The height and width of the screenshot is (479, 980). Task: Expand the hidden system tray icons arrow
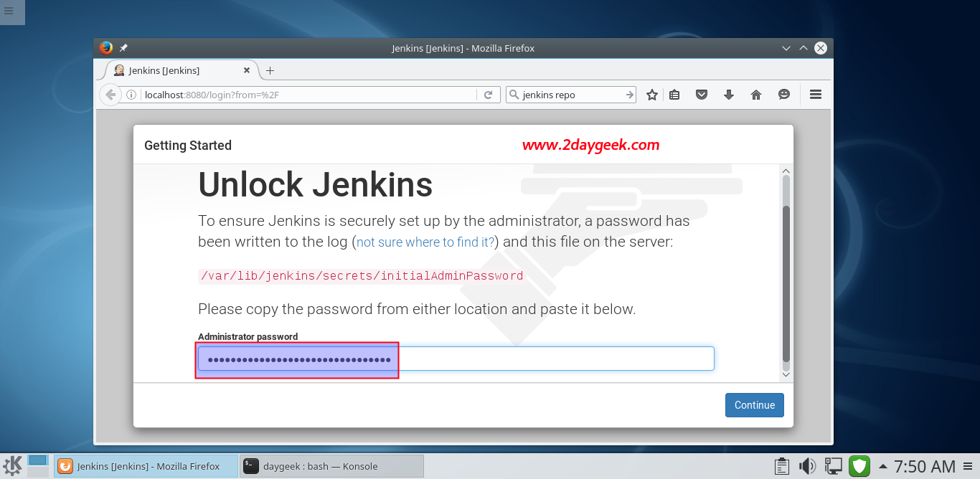coord(882,466)
